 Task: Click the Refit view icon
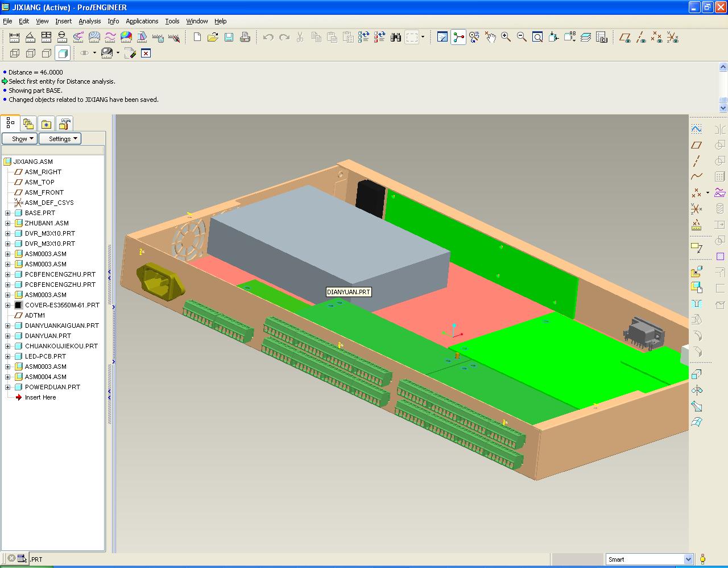537,38
